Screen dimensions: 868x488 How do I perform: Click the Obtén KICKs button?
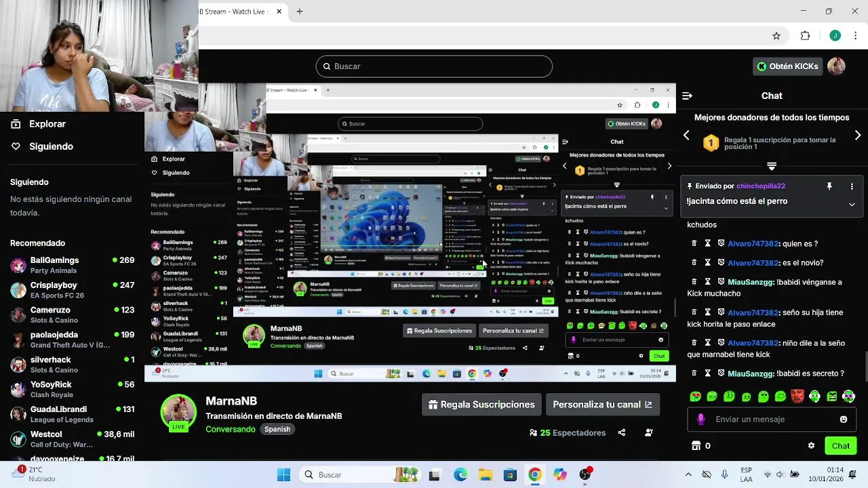pyautogui.click(x=788, y=66)
